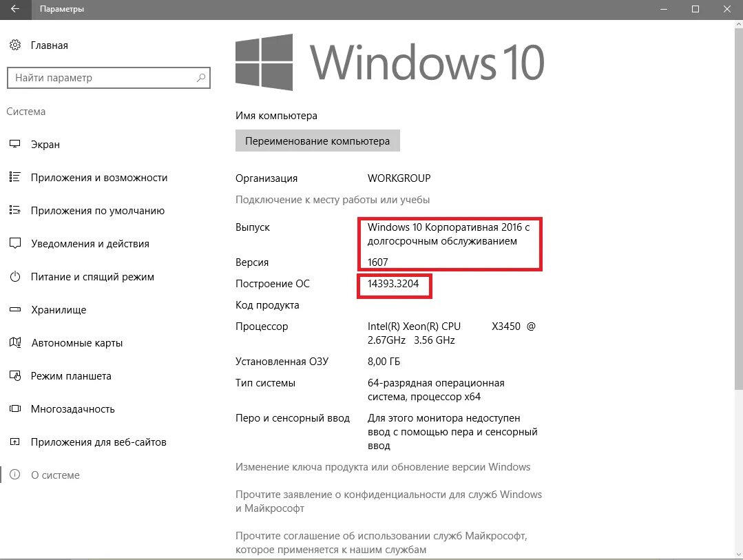Click the multitasking icon for Многозадачность
The width and height of the screenshot is (743, 560).
point(15,408)
